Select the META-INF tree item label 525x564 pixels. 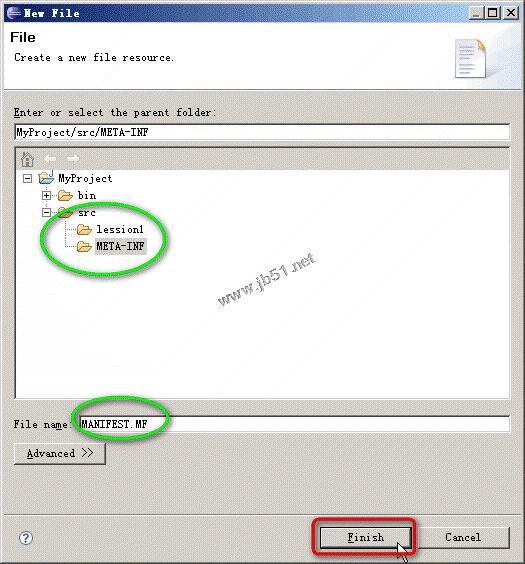tap(120, 246)
